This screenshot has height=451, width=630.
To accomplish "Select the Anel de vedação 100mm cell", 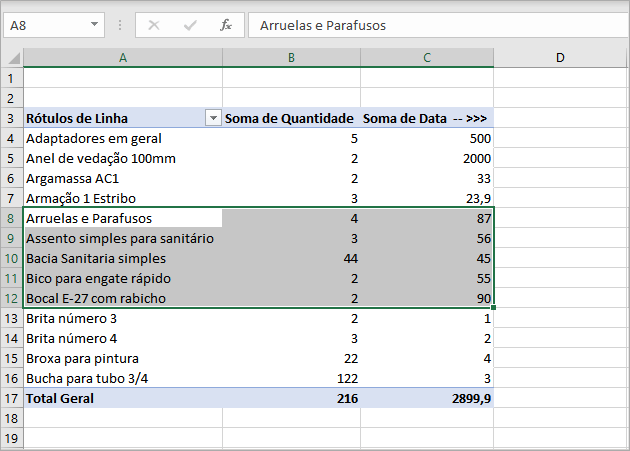I will 123,158.
